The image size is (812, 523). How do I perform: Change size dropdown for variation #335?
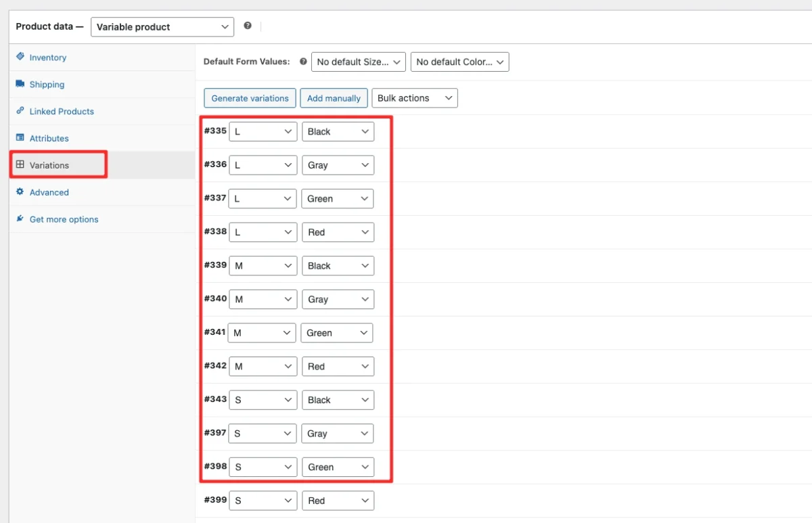(x=263, y=131)
